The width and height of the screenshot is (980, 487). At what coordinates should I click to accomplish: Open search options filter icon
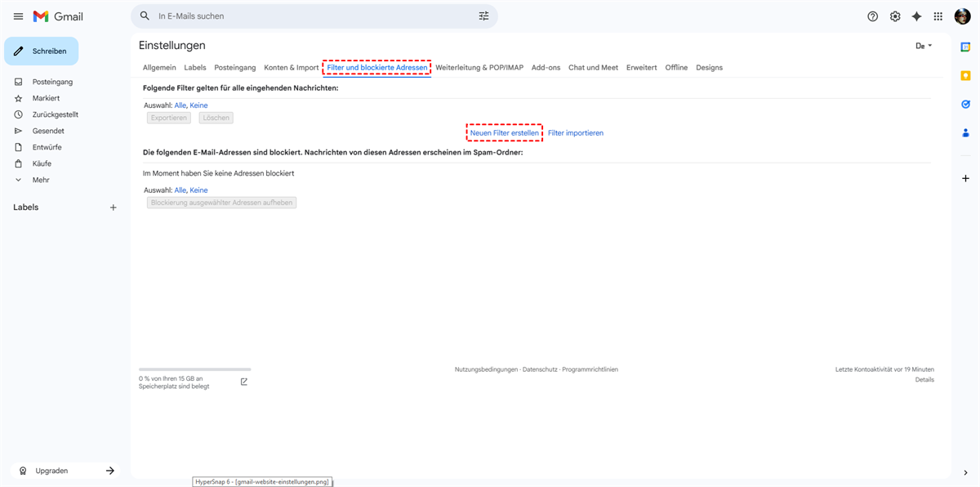[x=483, y=16]
